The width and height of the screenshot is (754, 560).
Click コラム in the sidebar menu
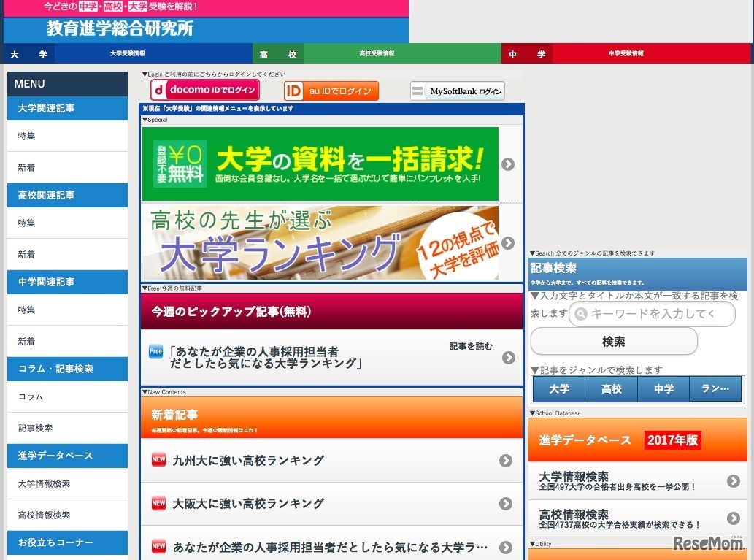coord(67,396)
